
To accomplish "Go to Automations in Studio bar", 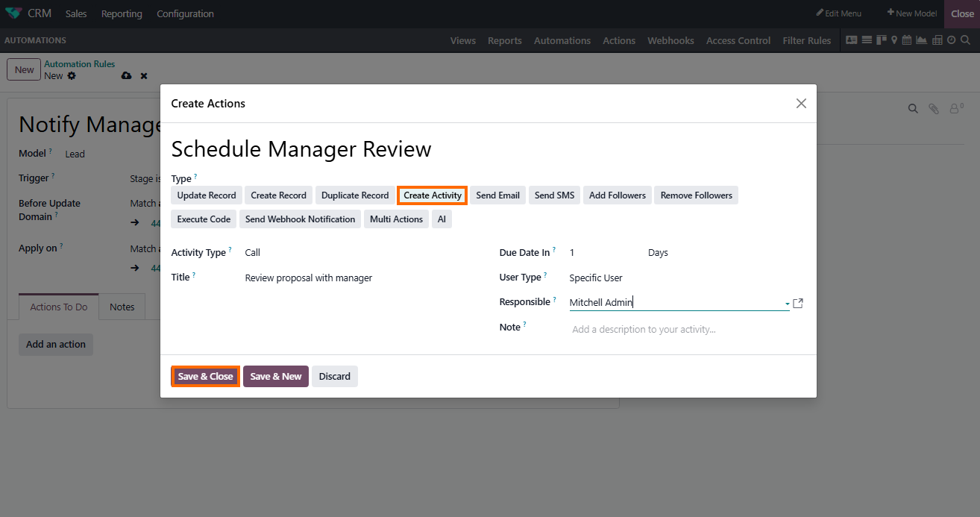I will pyautogui.click(x=562, y=40).
